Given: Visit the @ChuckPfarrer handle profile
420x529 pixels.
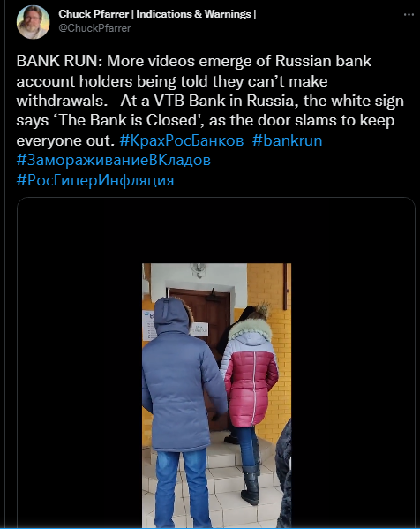Looking at the screenshot, I should (94, 28).
